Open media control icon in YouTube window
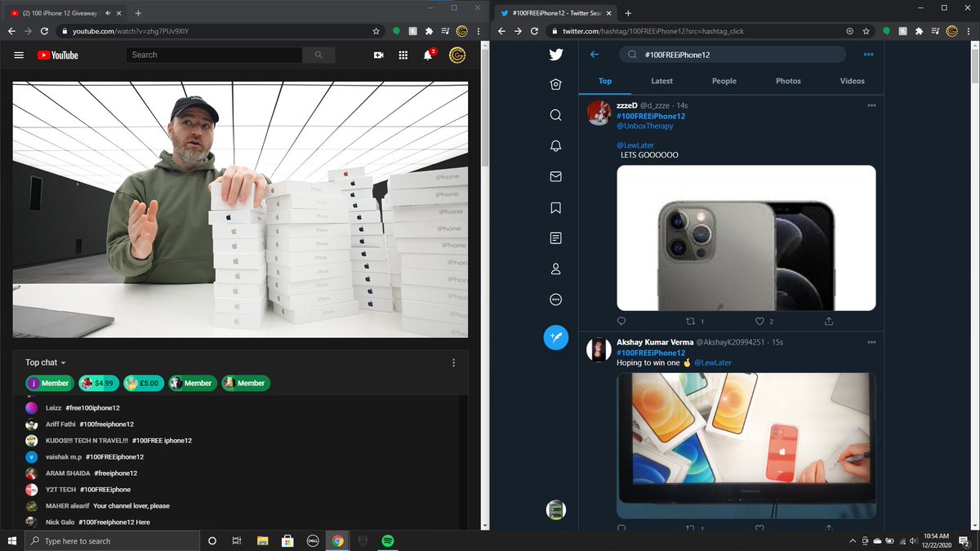The image size is (980, 551). click(444, 31)
